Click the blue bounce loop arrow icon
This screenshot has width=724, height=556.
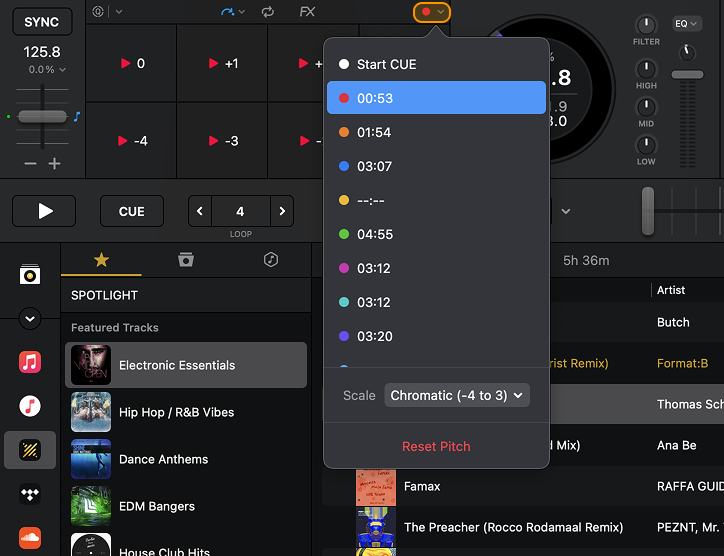click(x=228, y=12)
